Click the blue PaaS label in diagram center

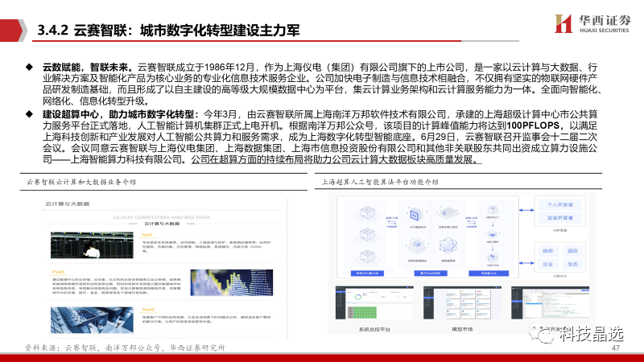(430, 273)
